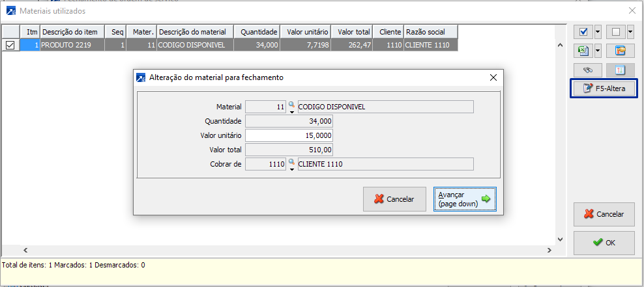Select the PRODUTO 2219 cell
644x287 pixels.
pos(72,45)
